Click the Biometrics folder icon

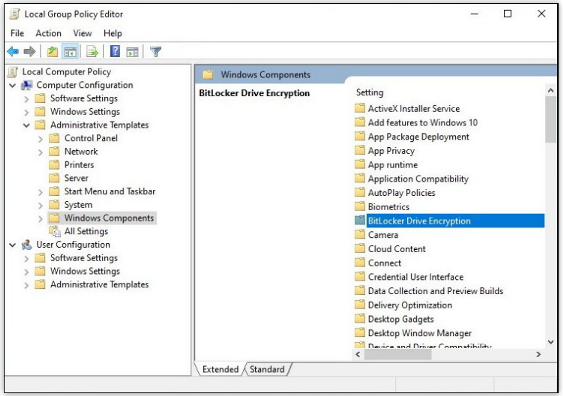click(x=360, y=206)
